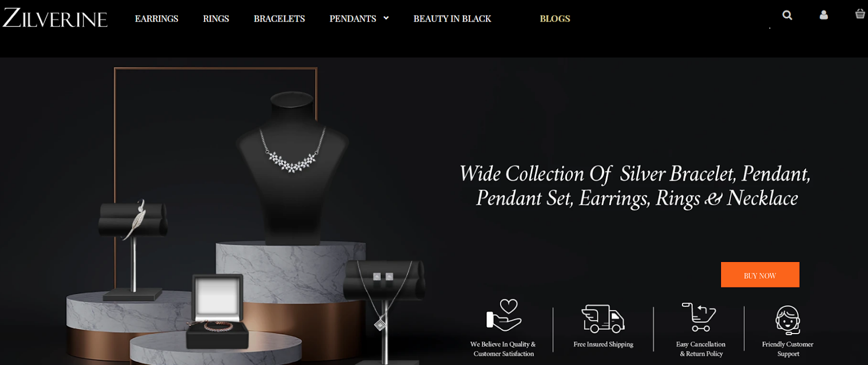Click the search magnifier icon
868x365 pixels.
tap(787, 15)
